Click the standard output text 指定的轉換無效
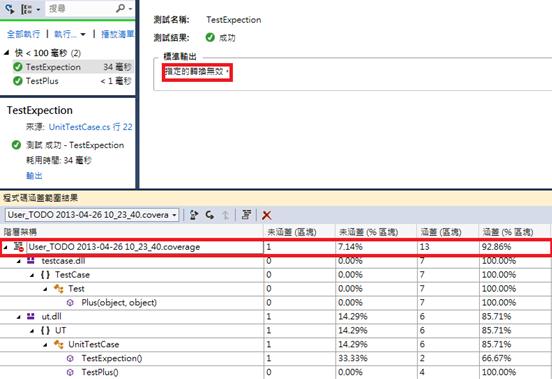552x379 pixels. (x=197, y=72)
